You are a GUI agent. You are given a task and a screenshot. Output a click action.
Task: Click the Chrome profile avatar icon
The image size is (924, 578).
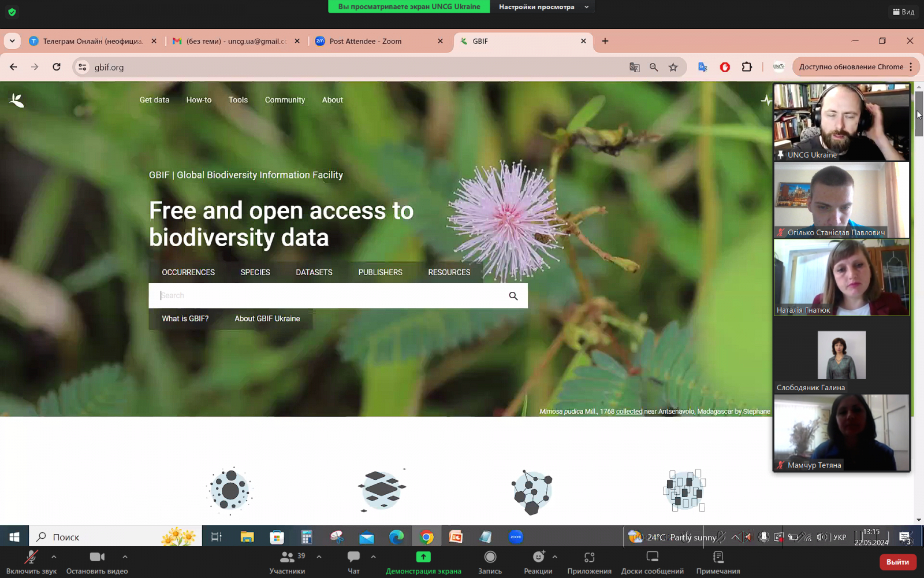click(x=778, y=67)
